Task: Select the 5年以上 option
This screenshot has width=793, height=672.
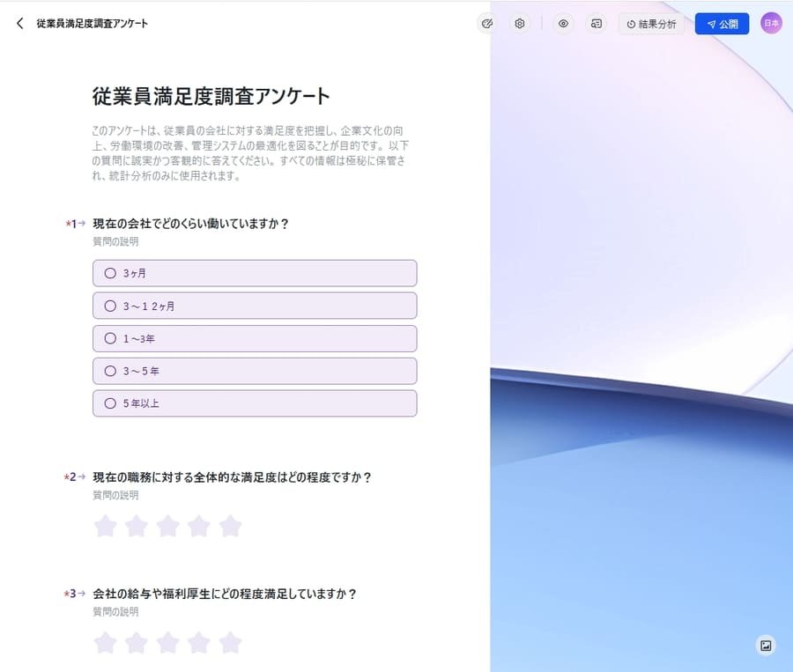Action: [x=255, y=403]
